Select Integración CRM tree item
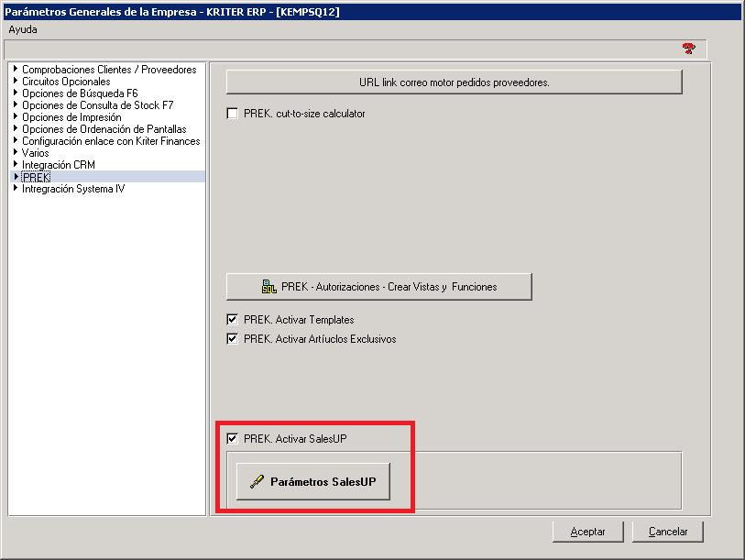Image resolution: width=745 pixels, height=560 pixels. click(x=59, y=164)
